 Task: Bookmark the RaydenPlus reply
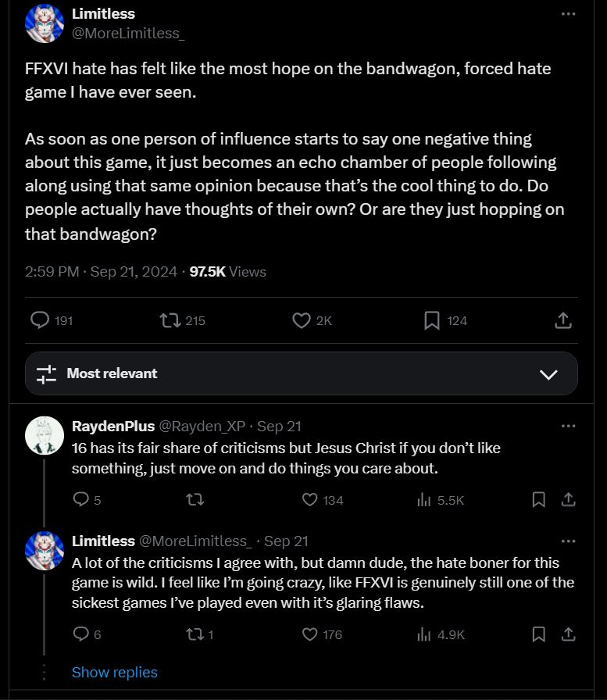coord(538,499)
